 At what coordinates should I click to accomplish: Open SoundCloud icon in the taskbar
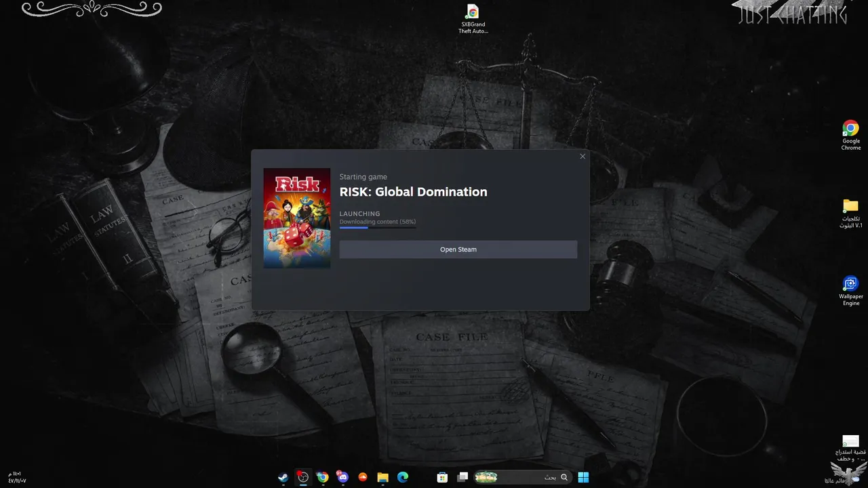[x=363, y=477]
